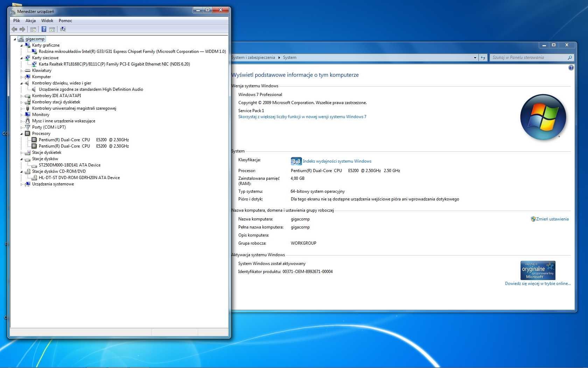Expand the Monitory branch
This screenshot has width=588, height=368.
click(21, 115)
